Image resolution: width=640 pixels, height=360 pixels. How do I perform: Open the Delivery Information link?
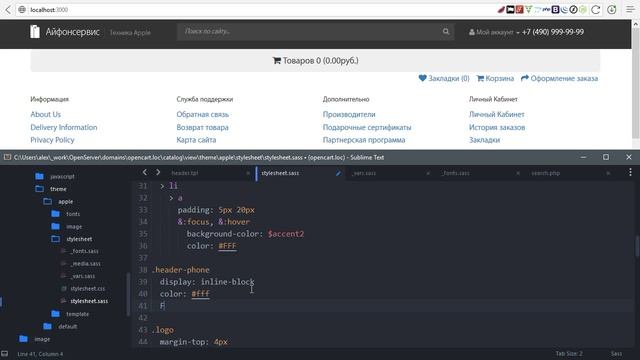coord(64,127)
